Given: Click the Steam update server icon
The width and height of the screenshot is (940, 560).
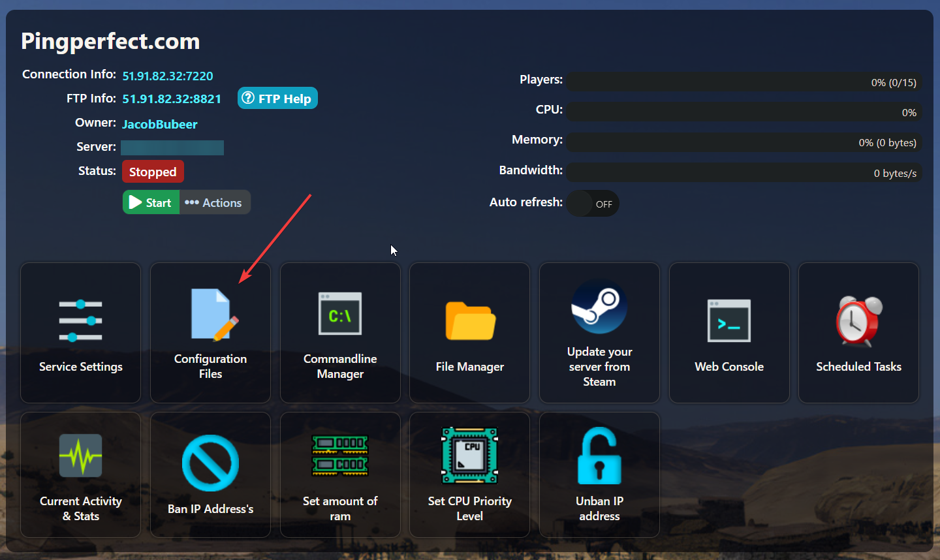Looking at the screenshot, I should coord(599,307).
